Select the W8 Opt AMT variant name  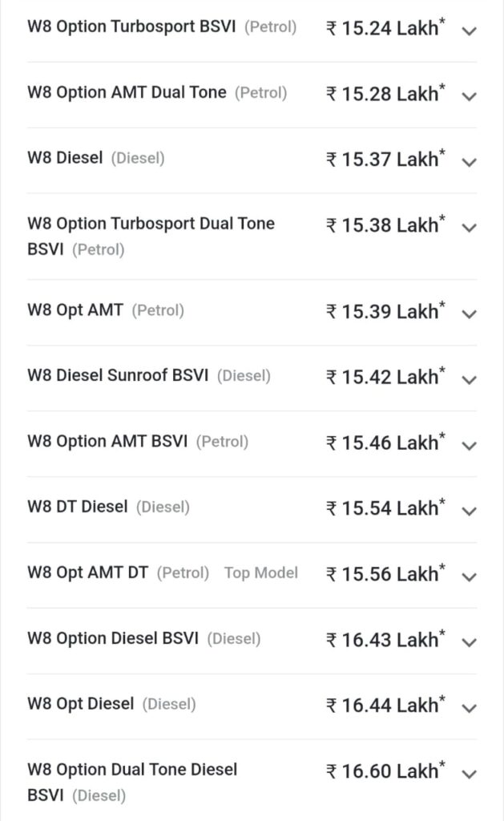click(75, 309)
